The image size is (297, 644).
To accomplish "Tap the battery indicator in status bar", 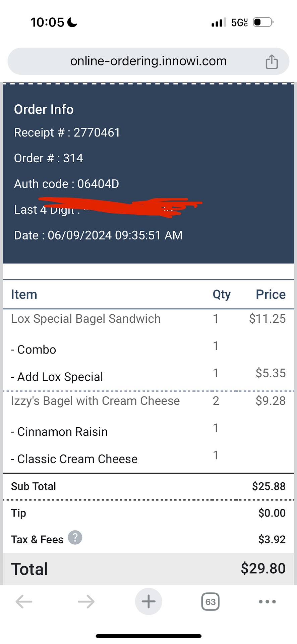I will [263, 22].
